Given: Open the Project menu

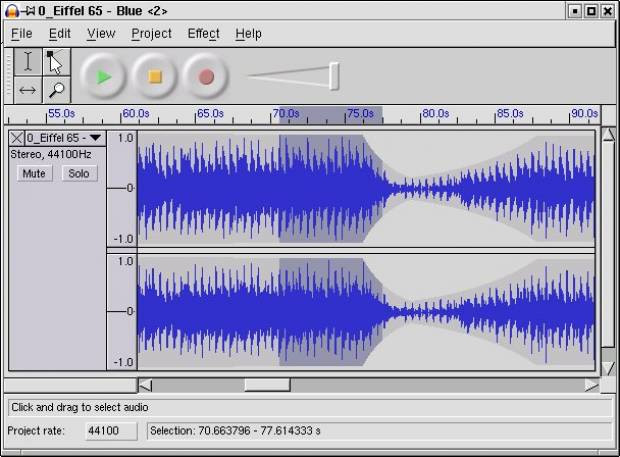Looking at the screenshot, I should tap(151, 34).
